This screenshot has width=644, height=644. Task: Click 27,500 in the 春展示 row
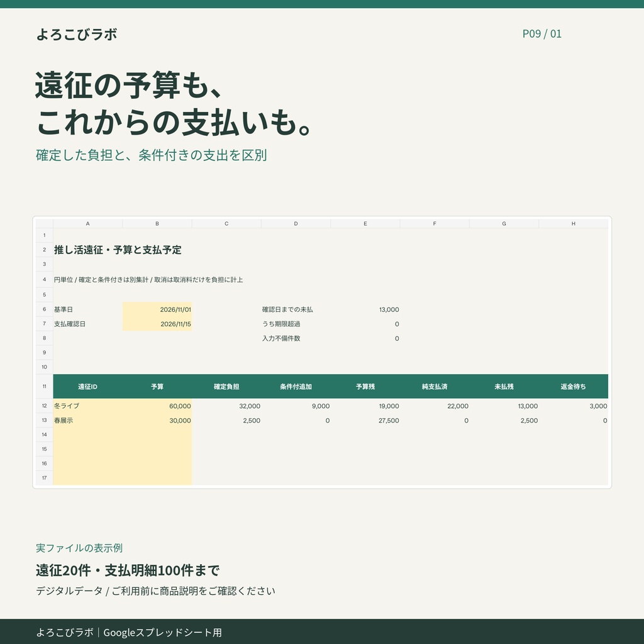coord(389,421)
